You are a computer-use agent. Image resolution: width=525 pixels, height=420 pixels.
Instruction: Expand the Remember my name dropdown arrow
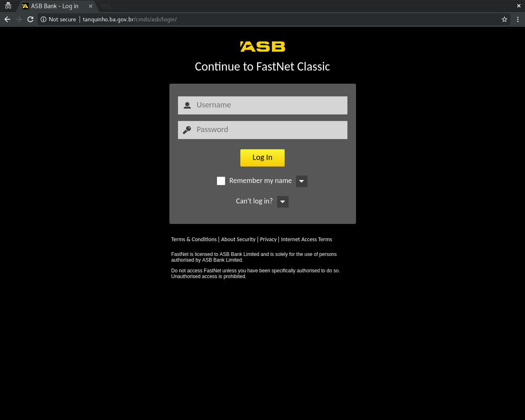pos(301,181)
